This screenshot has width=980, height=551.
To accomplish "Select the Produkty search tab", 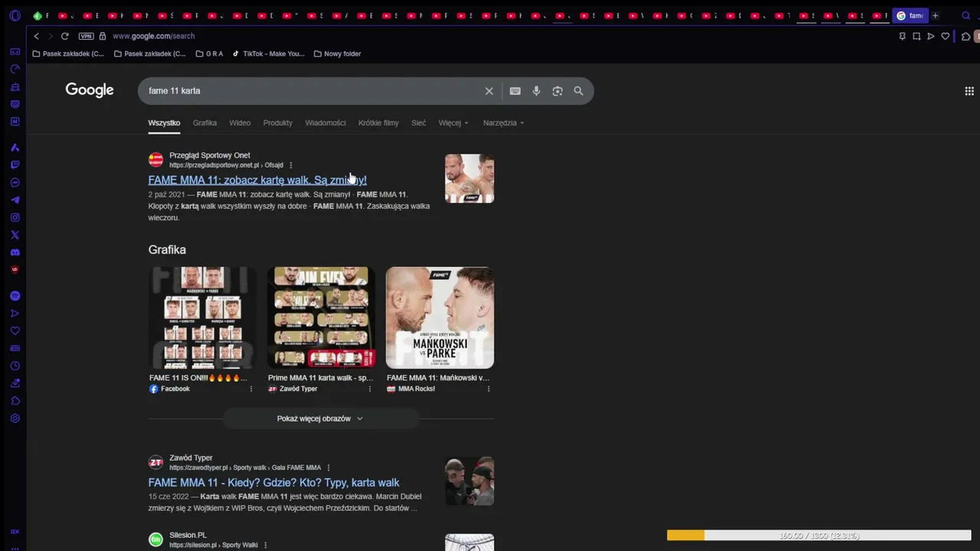I will pos(278,122).
